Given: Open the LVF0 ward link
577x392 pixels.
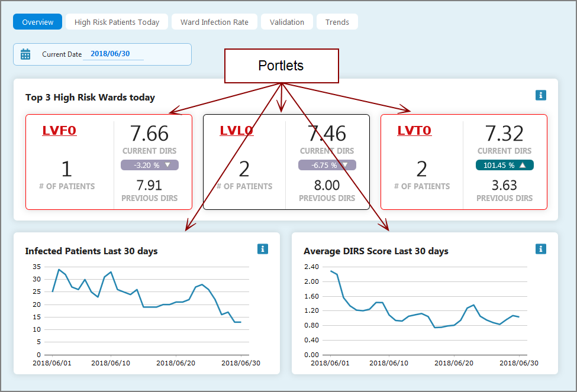Looking at the screenshot, I should click(x=59, y=131).
